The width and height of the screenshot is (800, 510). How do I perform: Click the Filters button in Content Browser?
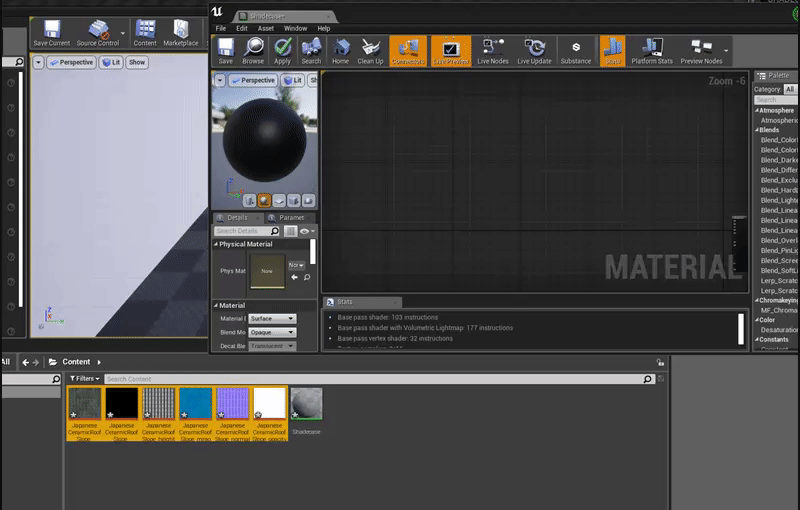(85, 379)
